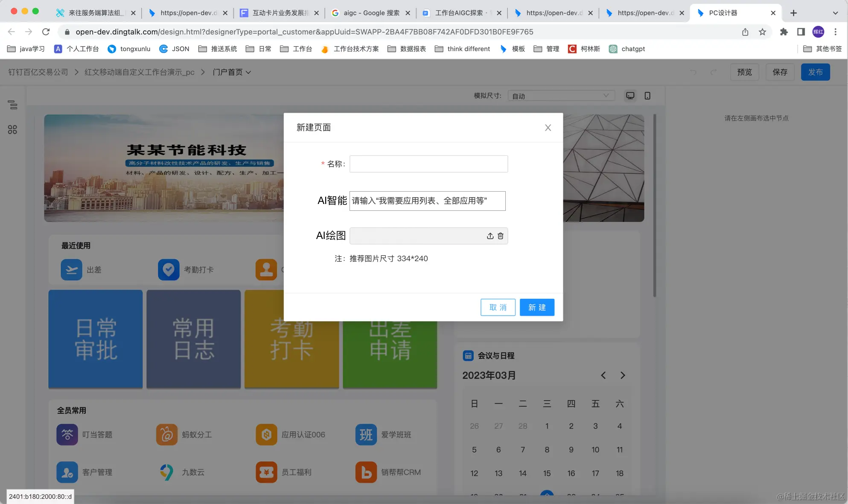Expand the 门户首页 page dropdown

click(x=232, y=72)
